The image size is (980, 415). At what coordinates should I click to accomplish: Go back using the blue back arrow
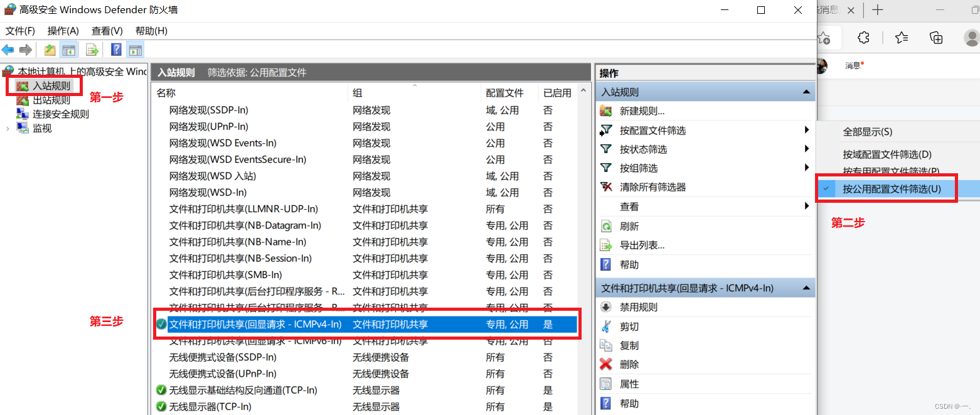point(8,50)
